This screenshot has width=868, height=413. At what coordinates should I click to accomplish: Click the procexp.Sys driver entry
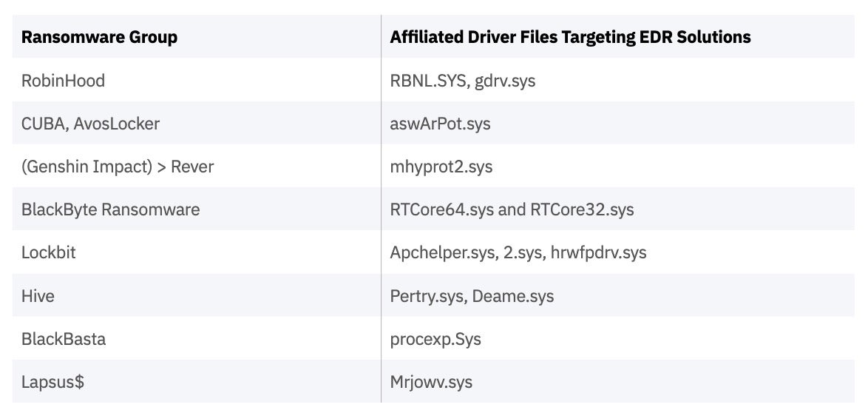tap(435, 339)
